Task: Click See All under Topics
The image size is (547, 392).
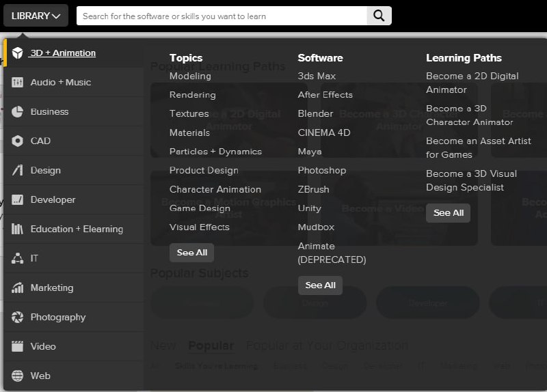Action: pos(192,253)
